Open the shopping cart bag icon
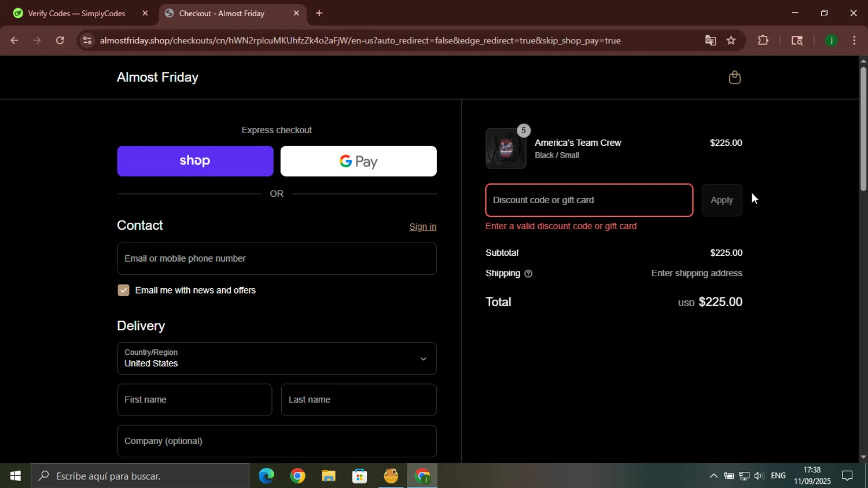The width and height of the screenshot is (868, 488). 734,78
